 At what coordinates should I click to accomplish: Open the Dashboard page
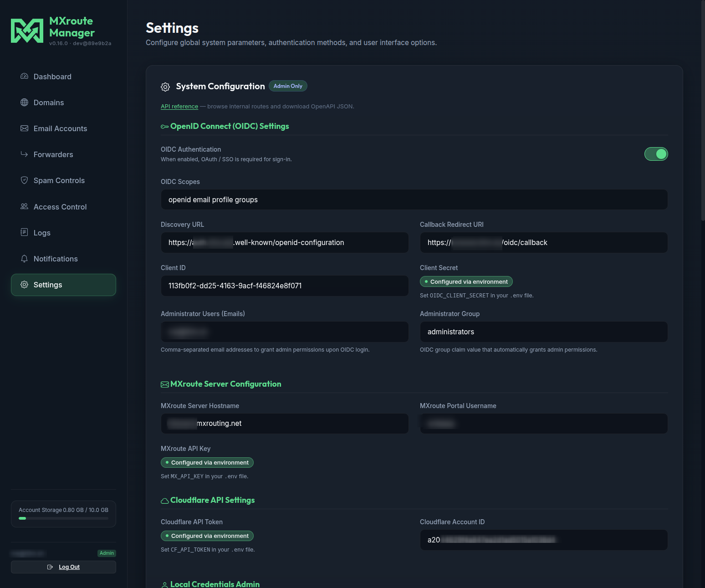pyautogui.click(x=63, y=77)
